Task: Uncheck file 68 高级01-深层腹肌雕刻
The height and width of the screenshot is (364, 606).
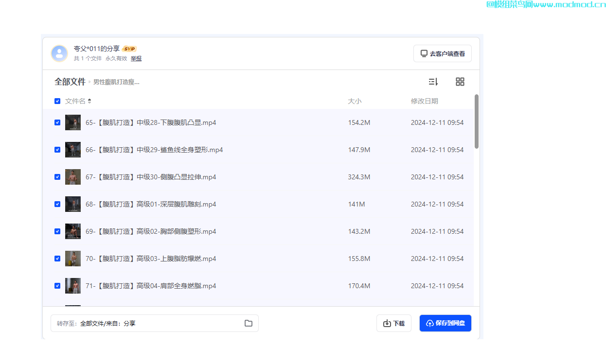Action: pos(57,204)
